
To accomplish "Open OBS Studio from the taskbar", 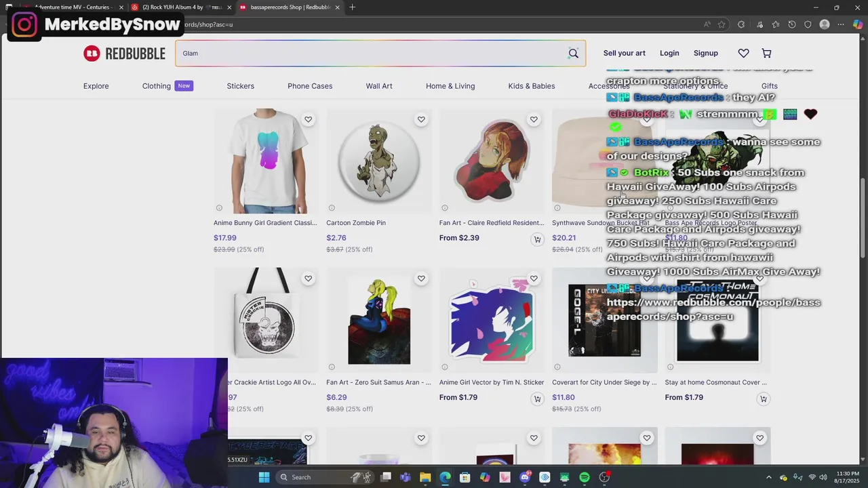I will [604, 477].
